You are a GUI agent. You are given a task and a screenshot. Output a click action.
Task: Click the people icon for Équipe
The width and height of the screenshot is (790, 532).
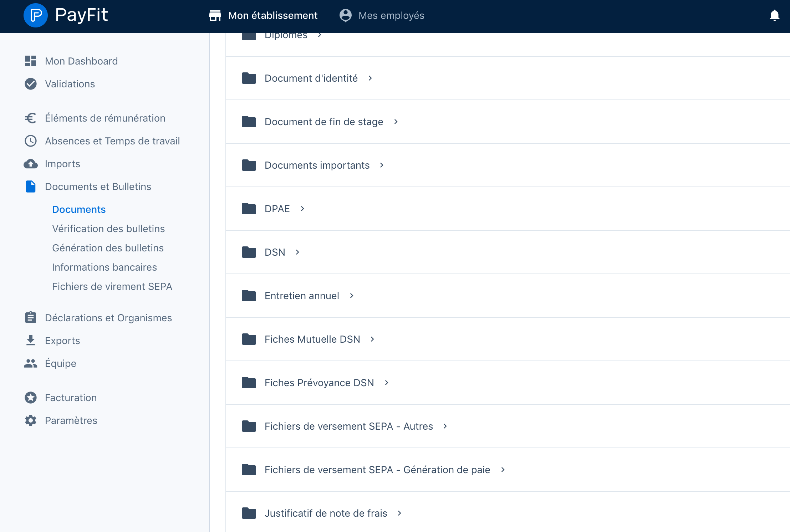pos(31,363)
